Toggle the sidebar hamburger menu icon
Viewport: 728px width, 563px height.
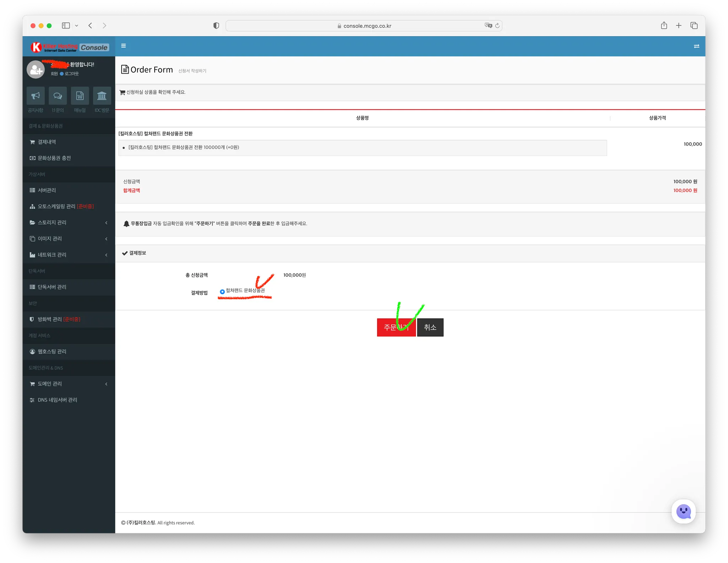[123, 46]
